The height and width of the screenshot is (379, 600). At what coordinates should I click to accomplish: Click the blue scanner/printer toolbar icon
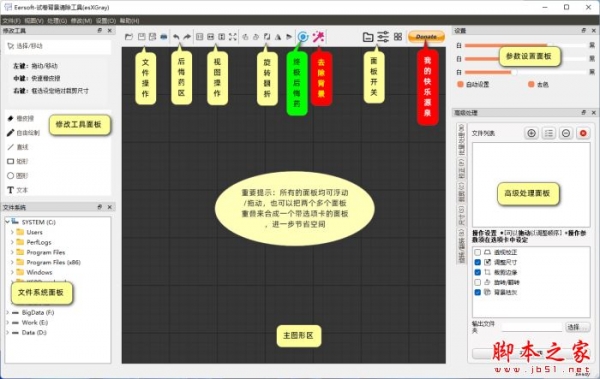pos(164,37)
